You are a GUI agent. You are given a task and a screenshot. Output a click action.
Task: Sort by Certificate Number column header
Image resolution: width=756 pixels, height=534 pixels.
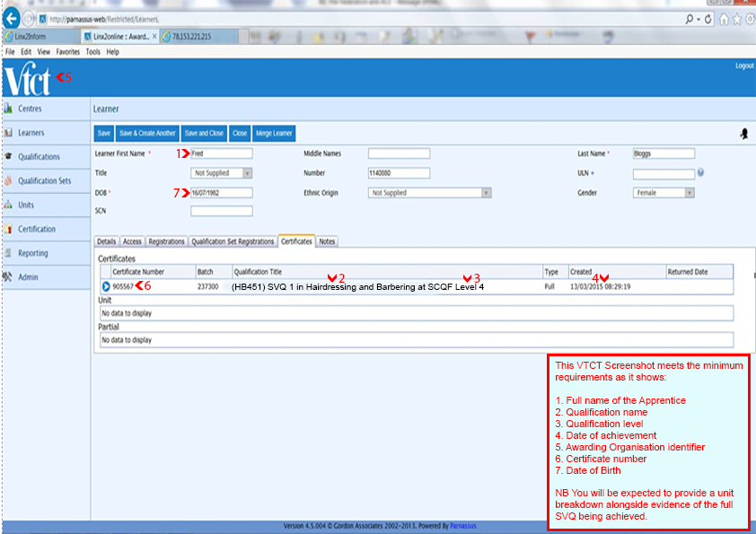(138, 271)
